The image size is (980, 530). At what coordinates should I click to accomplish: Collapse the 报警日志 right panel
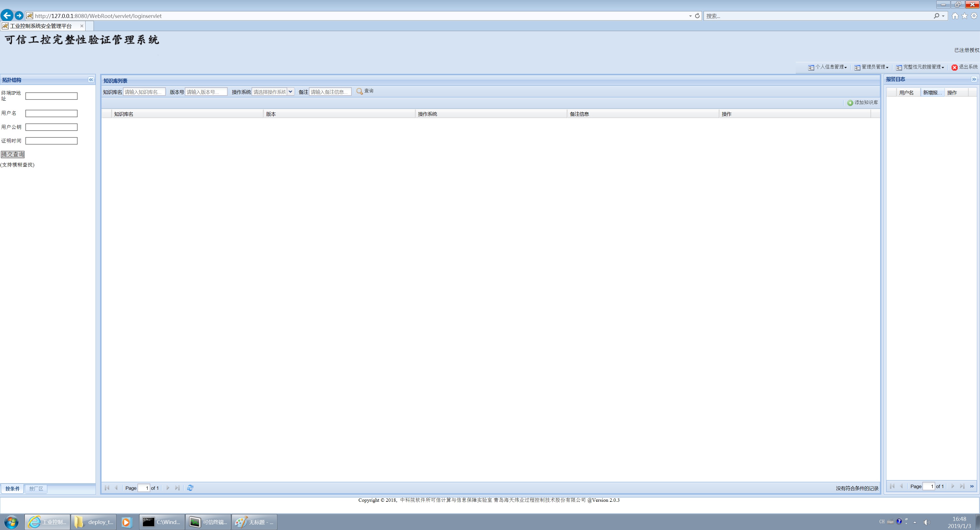click(x=973, y=79)
